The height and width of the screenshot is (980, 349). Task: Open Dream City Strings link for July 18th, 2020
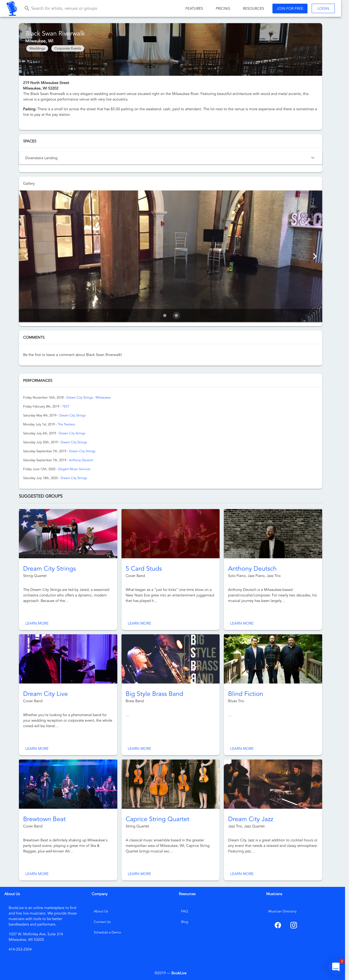74,478
